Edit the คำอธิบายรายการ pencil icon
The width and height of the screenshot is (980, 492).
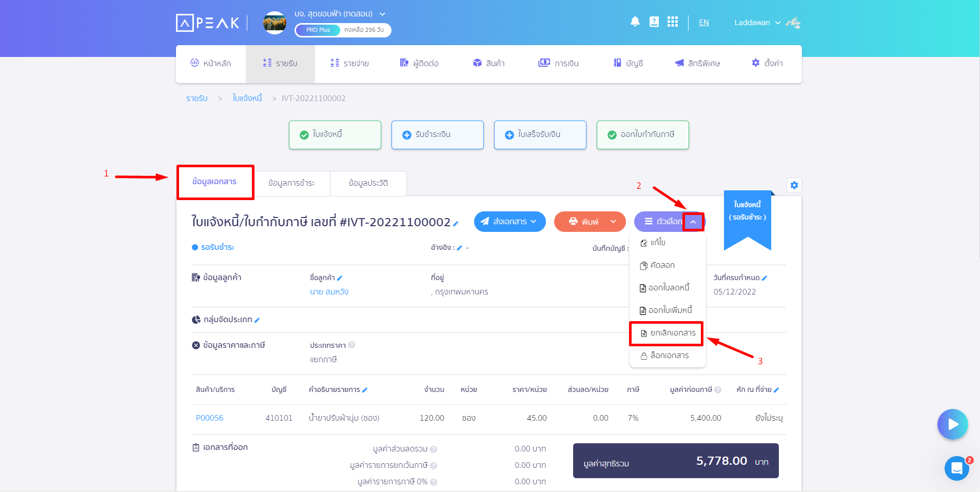pyautogui.click(x=365, y=390)
